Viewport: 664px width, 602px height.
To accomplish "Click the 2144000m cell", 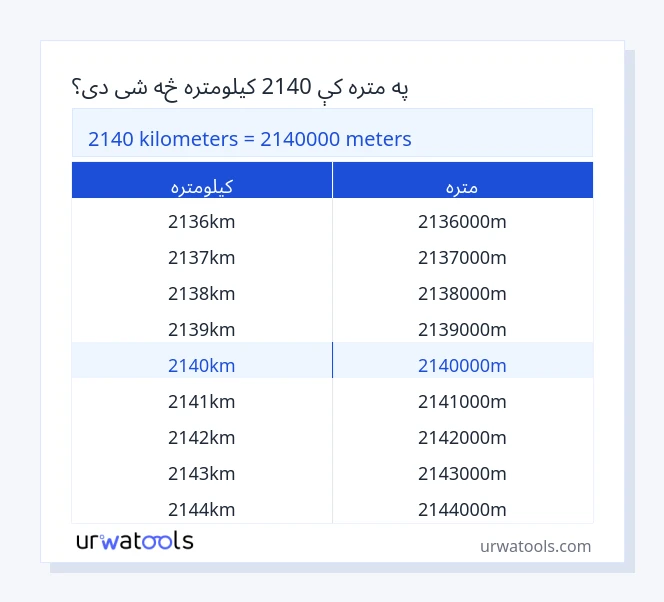I will (462, 509).
